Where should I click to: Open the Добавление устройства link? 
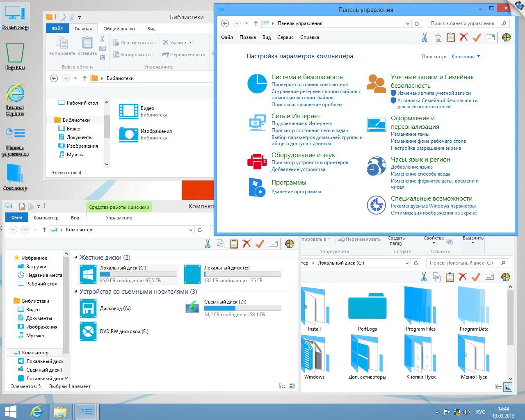(x=298, y=169)
